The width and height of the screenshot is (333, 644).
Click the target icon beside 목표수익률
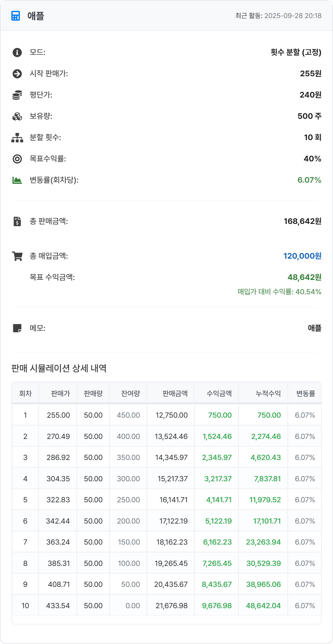click(x=17, y=159)
